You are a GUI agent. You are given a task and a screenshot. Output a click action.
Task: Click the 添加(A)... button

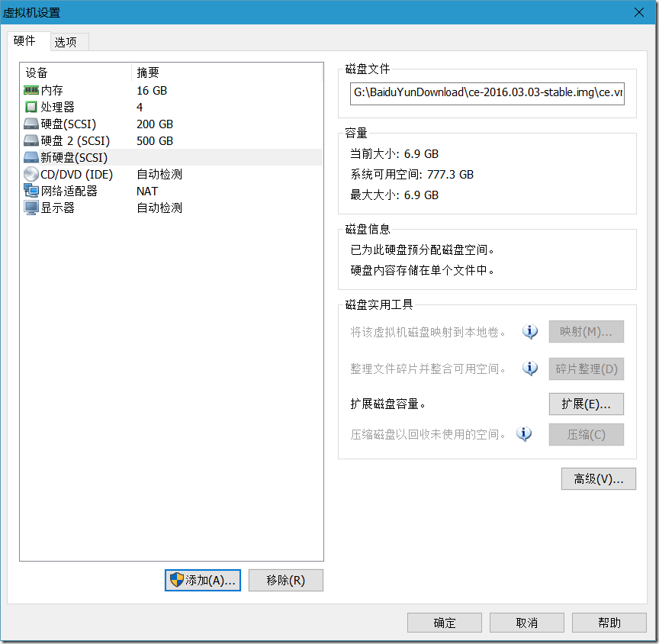203,580
